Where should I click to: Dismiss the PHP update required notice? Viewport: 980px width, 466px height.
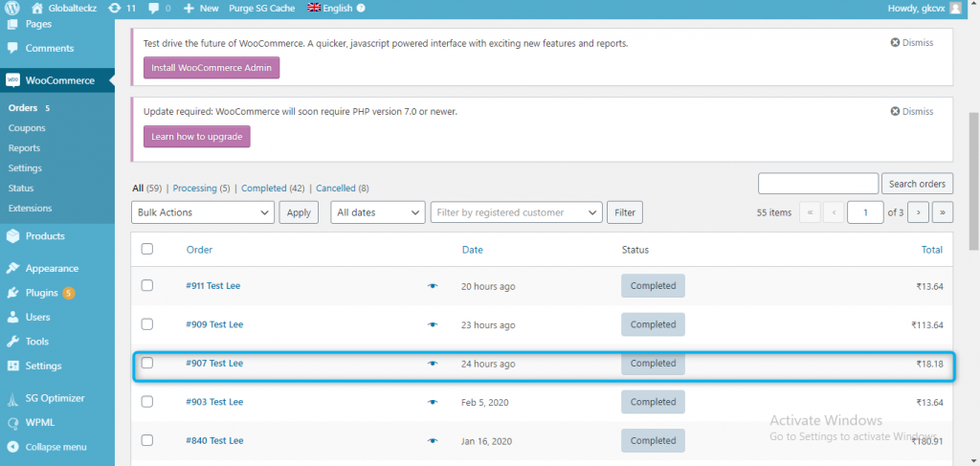(x=911, y=111)
